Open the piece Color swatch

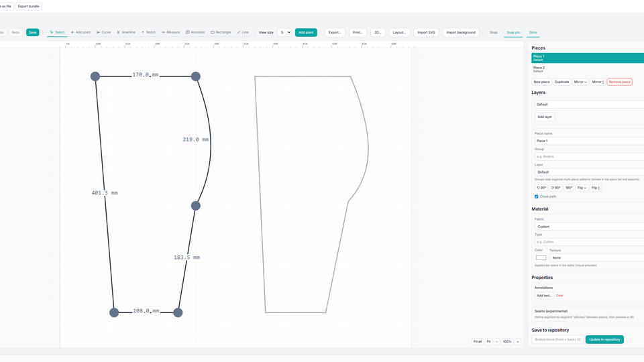[541, 257]
